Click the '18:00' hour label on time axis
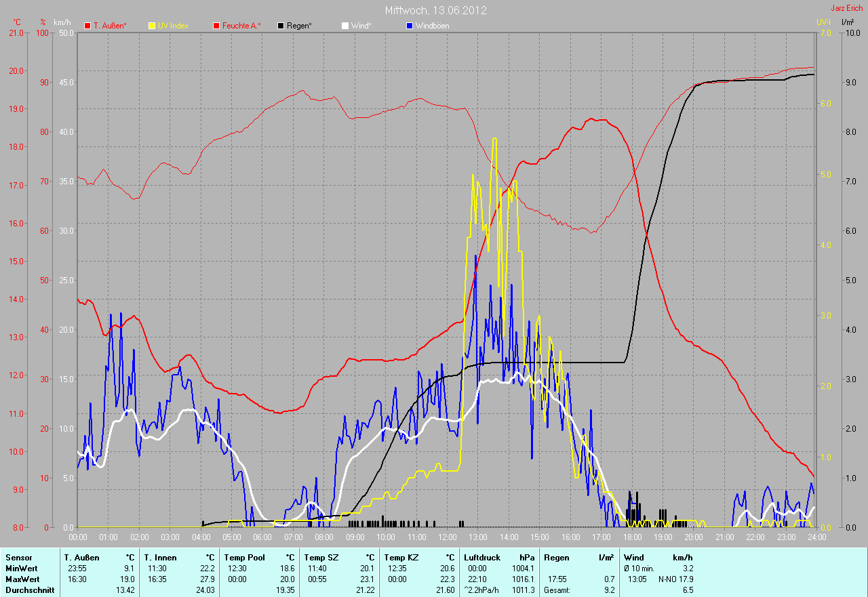Viewport: 868px width, 597px height. tap(632, 537)
